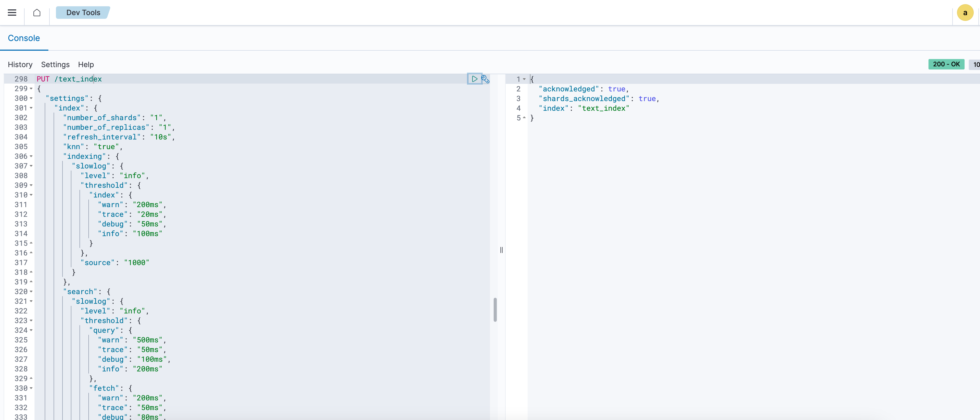Run the PUT /text_index request
Image resolution: width=980 pixels, height=420 pixels.
[x=474, y=79]
